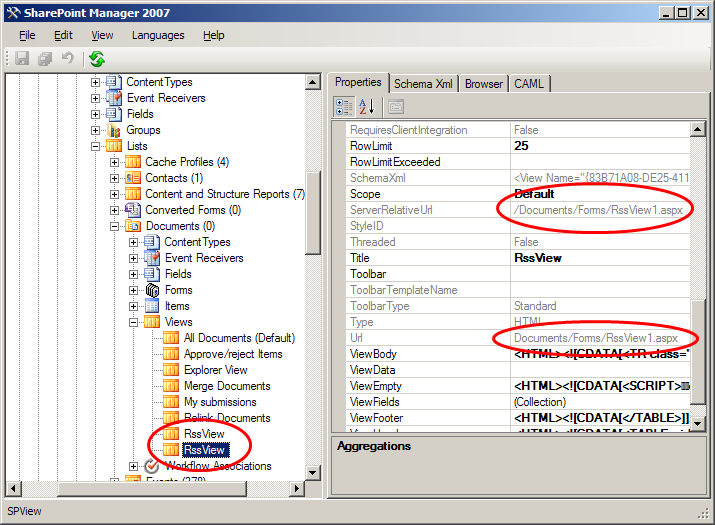The image size is (715, 525).
Task: Expand the Groups node
Action: point(95,130)
